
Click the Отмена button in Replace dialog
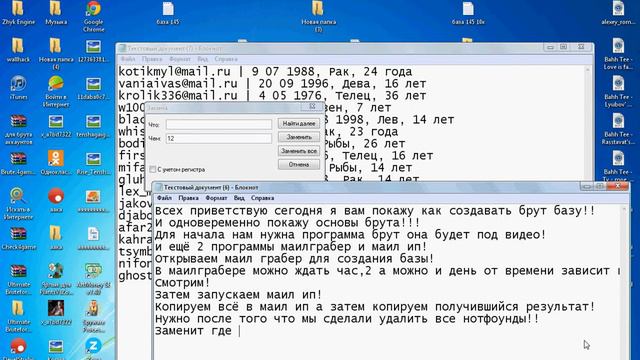pyautogui.click(x=299, y=164)
